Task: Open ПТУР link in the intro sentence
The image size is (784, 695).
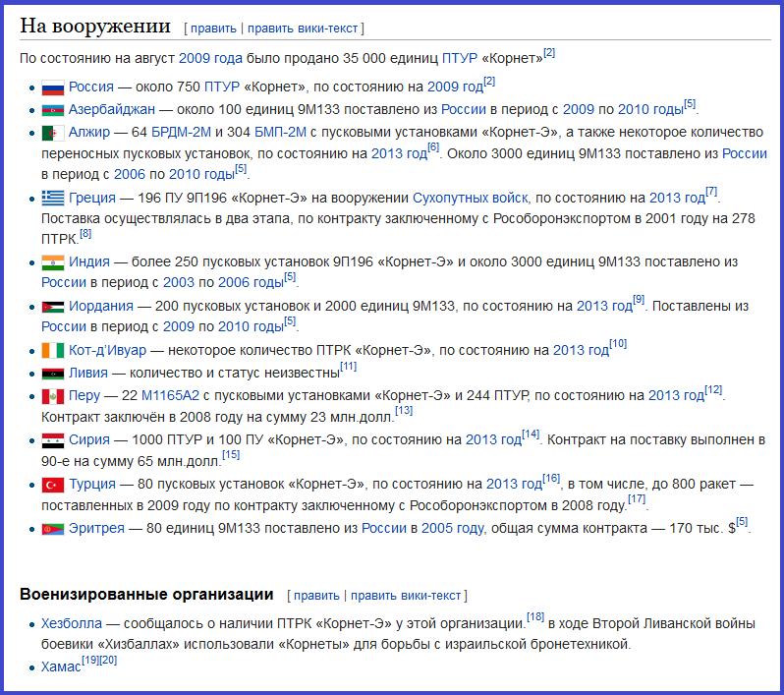Action: pyautogui.click(x=460, y=58)
